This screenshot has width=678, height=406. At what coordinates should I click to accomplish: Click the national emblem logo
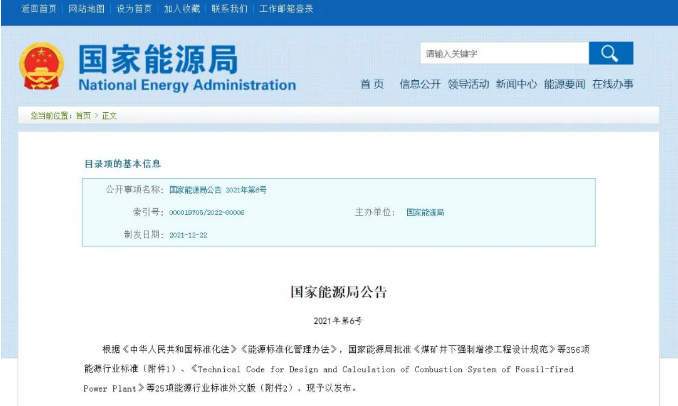click(x=41, y=65)
